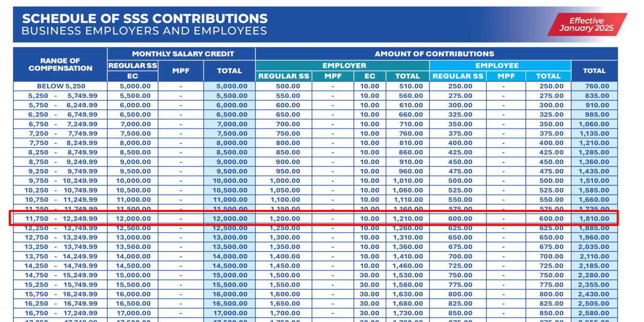Select the '15,750 - 16,249.99' range cell

[60, 294]
